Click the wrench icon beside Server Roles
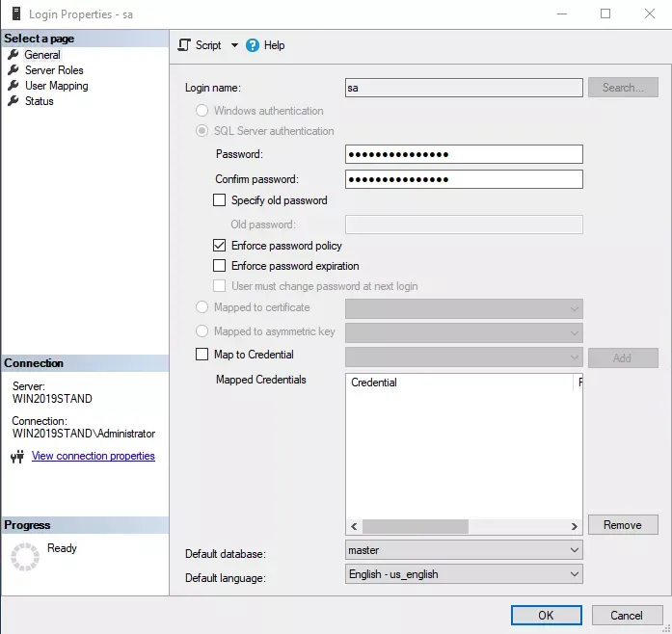 pos(13,70)
